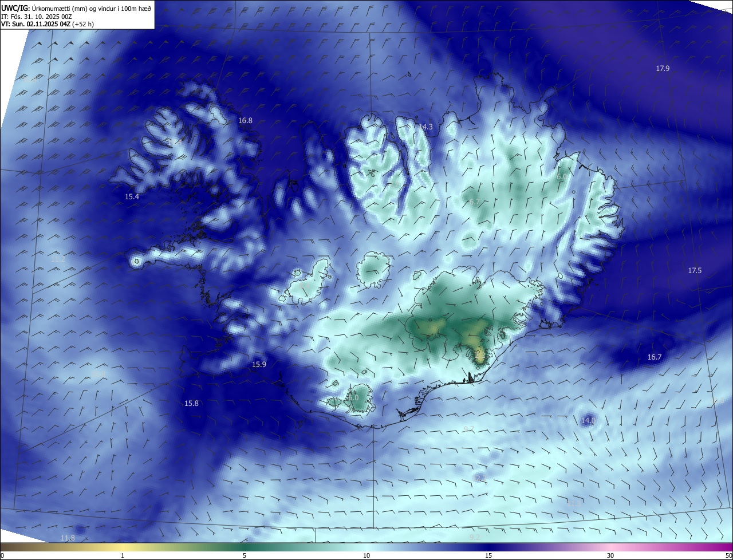
Task: Click the initial time 'IT: Fös. 31. 10. 2025 00Z'
Action: pyautogui.click(x=36, y=16)
